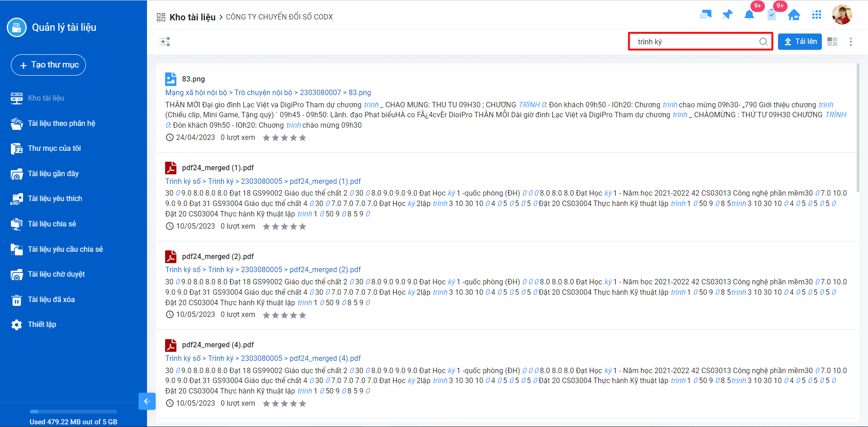The height and width of the screenshot is (427, 868).
Task: Go to Tài liệu đã xóa
Action: point(51,300)
